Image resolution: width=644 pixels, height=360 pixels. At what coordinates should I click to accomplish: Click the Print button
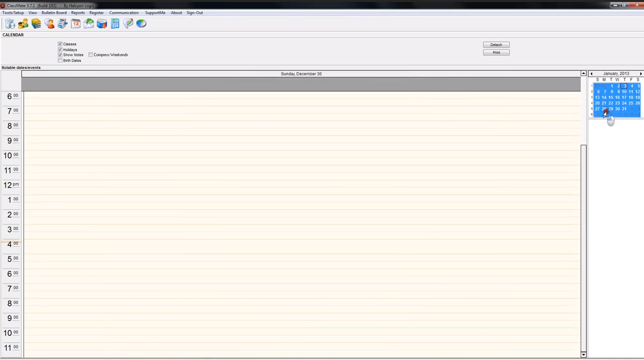[496, 52]
